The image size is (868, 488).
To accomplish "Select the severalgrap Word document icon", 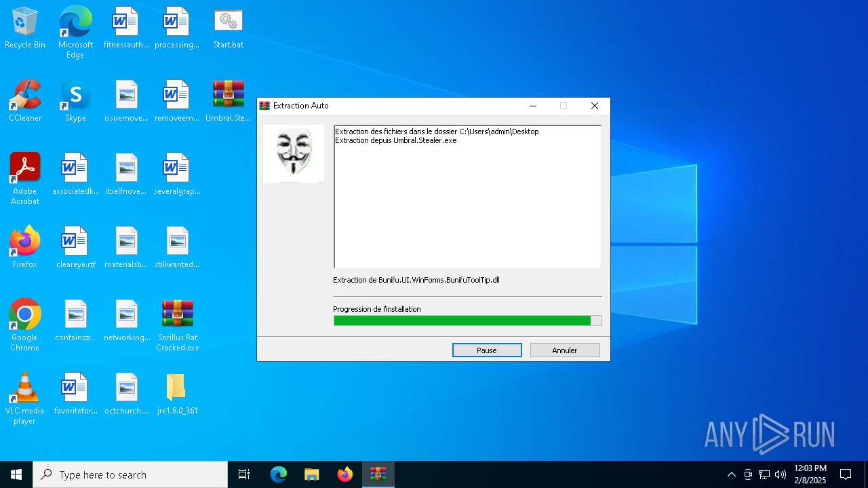I will point(177,175).
